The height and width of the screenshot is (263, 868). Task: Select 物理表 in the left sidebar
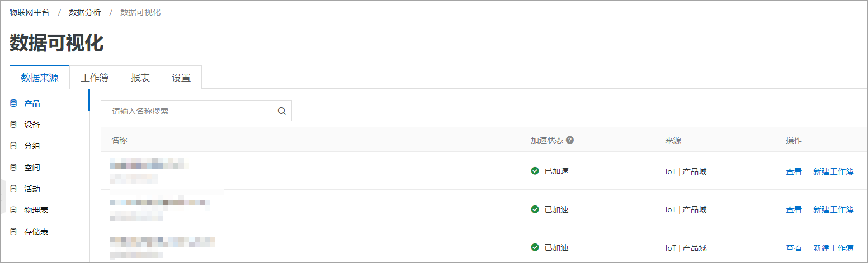pyautogui.click(x=36, y=210)
